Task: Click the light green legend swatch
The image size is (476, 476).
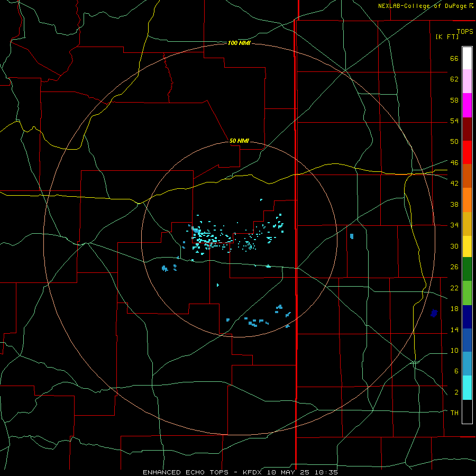Action: (x=467, y=293)
